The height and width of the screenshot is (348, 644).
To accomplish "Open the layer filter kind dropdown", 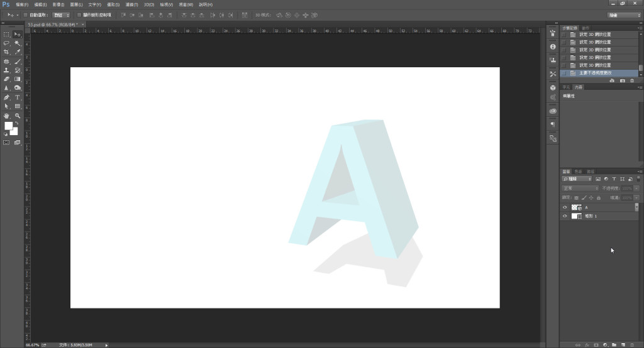I will pos(577,179).
